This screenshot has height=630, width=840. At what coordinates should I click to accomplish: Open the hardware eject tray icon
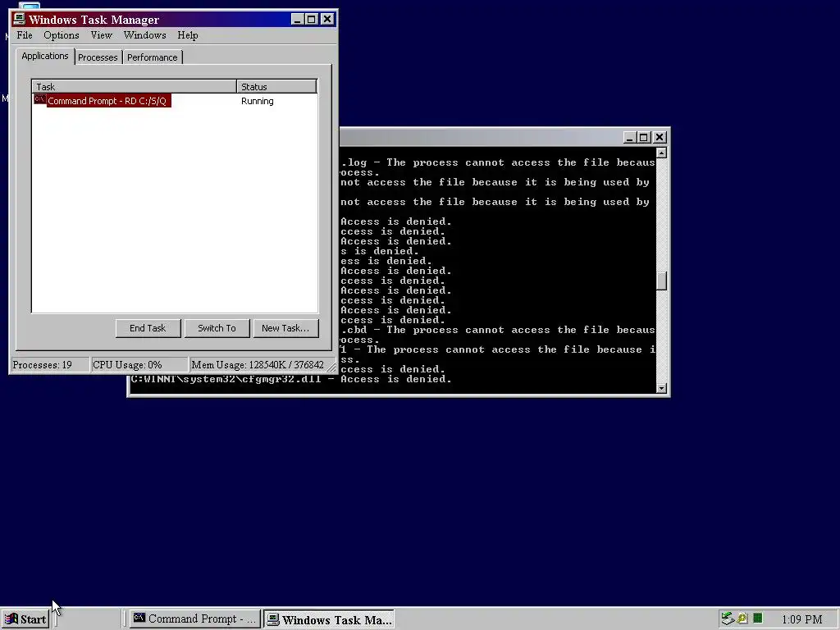[727, 619]
